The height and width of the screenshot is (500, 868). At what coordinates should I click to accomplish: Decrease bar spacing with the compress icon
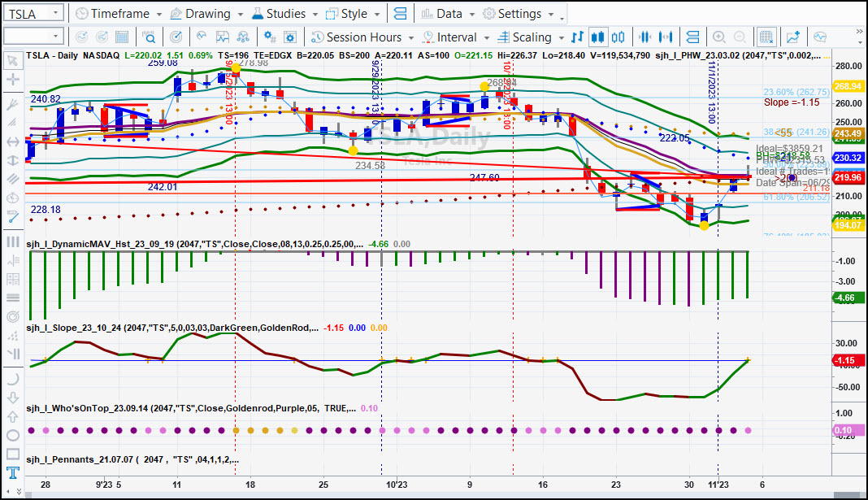[x=644, y=37]
